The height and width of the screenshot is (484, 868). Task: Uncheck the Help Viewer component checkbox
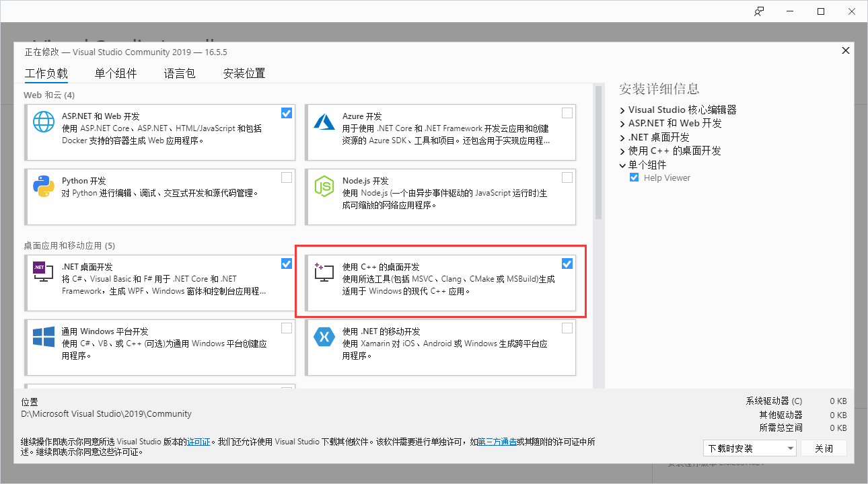click(634, 177)
